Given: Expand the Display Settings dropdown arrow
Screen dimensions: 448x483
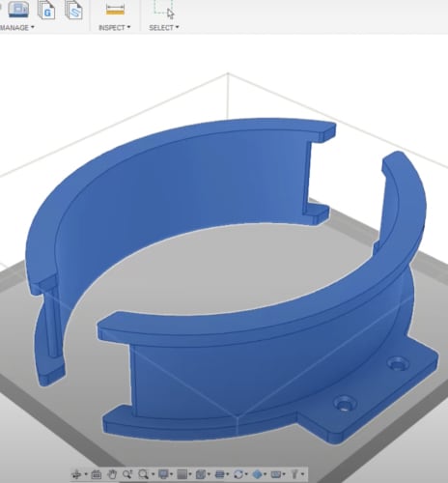Looking at the screenshot, I should [172, 474].
